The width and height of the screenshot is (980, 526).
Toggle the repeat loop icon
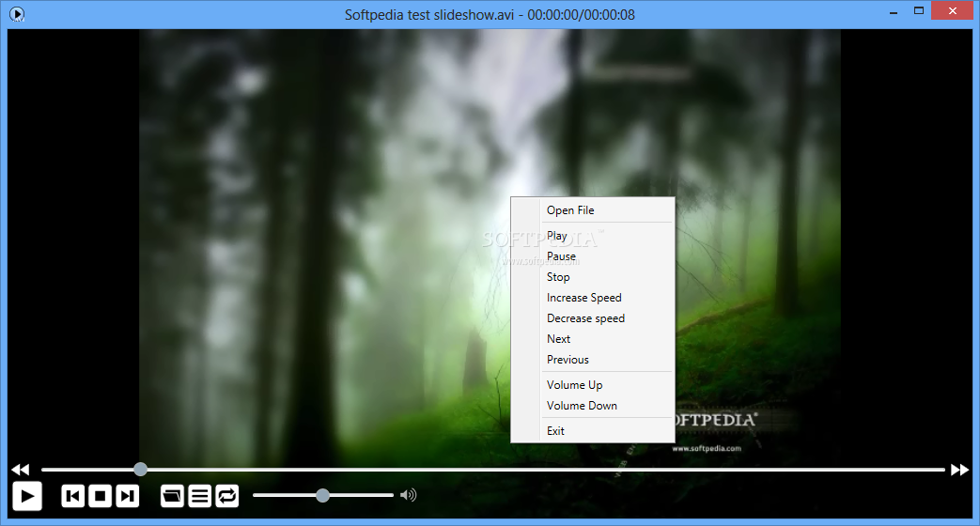pos(226,496)
